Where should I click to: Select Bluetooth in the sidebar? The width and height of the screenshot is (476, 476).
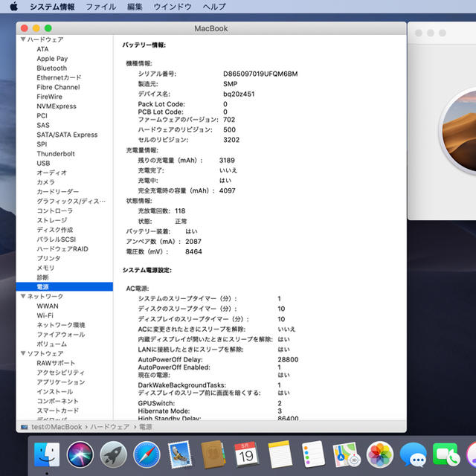point(51,68)
